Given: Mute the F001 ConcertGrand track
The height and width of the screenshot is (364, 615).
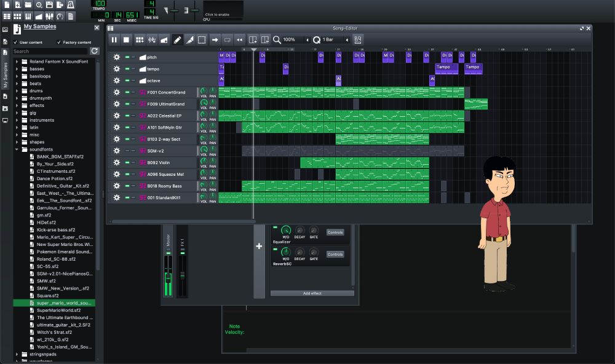Looking at the screenshot, I should coord(127,92).
